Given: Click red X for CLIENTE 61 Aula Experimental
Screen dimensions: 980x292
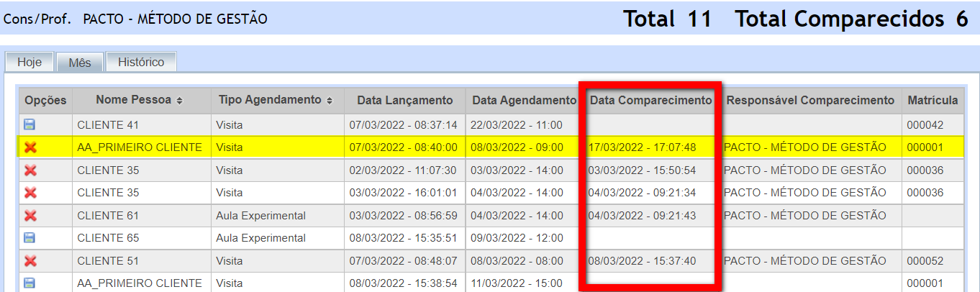Looking at the screenshot, I should [30, 216].
